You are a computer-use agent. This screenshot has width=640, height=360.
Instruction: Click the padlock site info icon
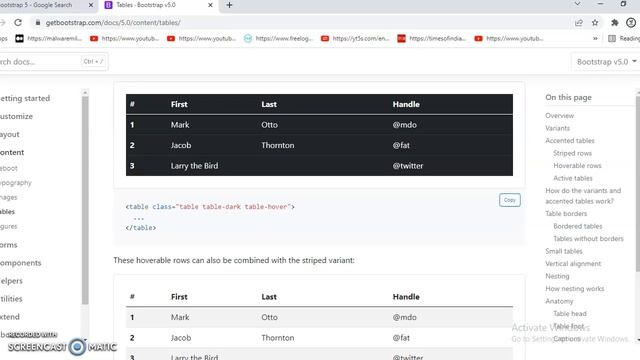(38, 23)
